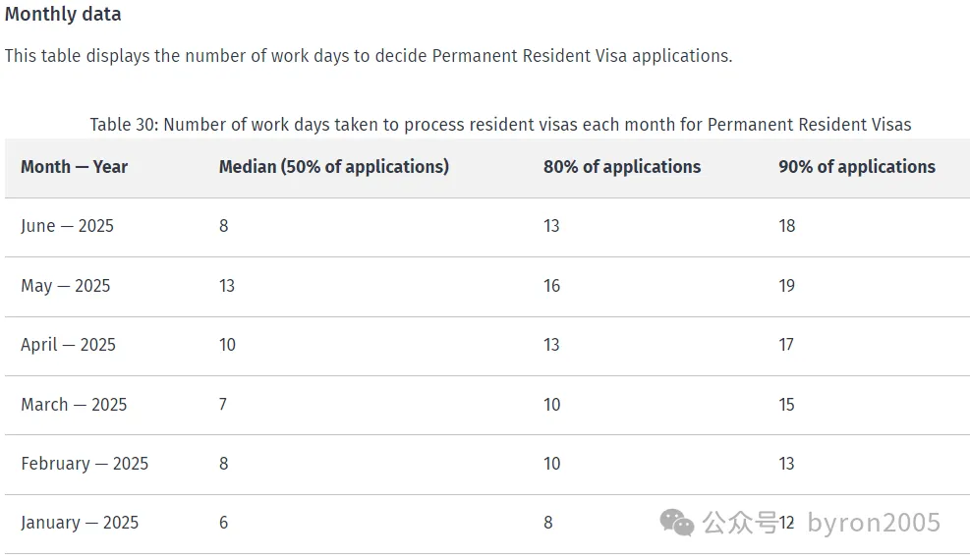Click the Monthly data heading
Screen dimensions: 970x560
(63, 15)
